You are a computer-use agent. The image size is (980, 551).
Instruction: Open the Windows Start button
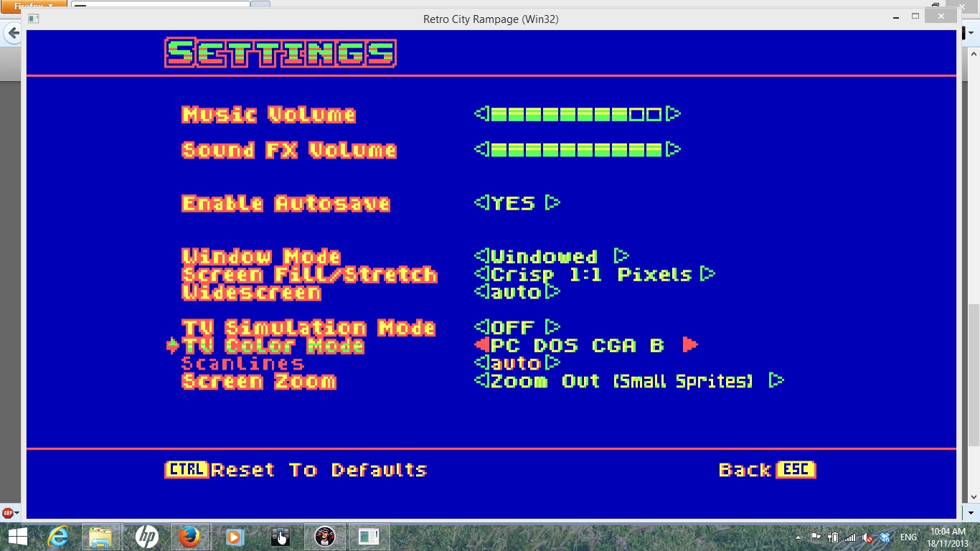17,537
